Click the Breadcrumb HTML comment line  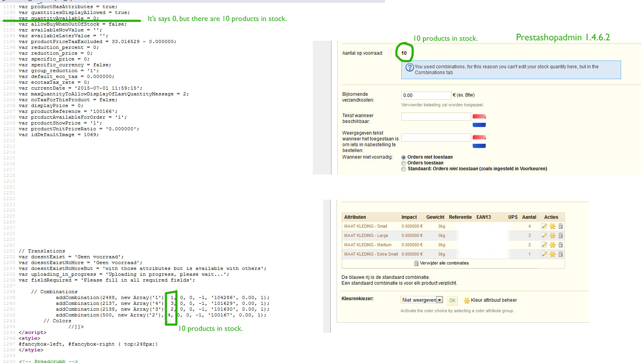48,361
